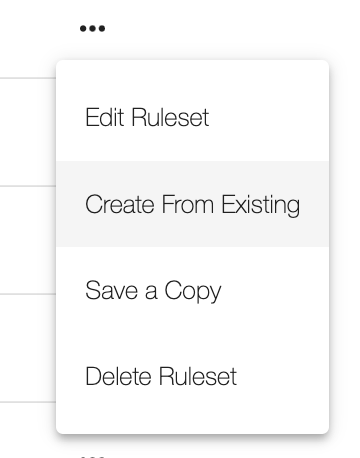Expand actions menu for the next row below
This screenshot has height=458, width=360.
(92, 456)
